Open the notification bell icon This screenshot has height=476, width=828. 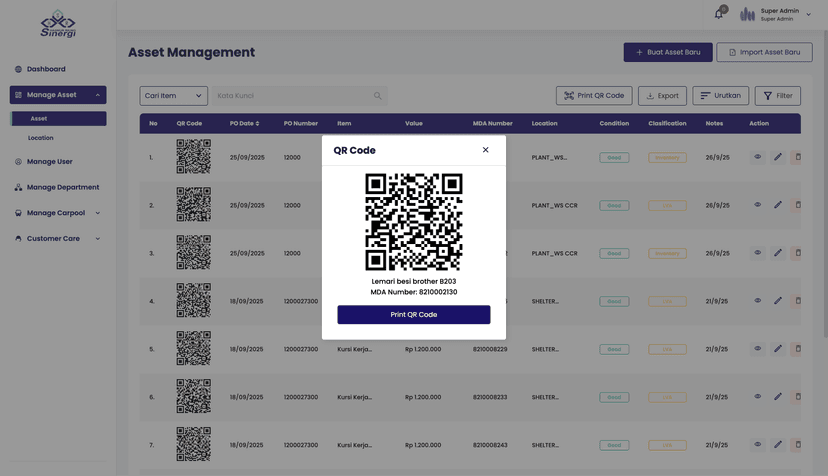(x=718, y=14)
